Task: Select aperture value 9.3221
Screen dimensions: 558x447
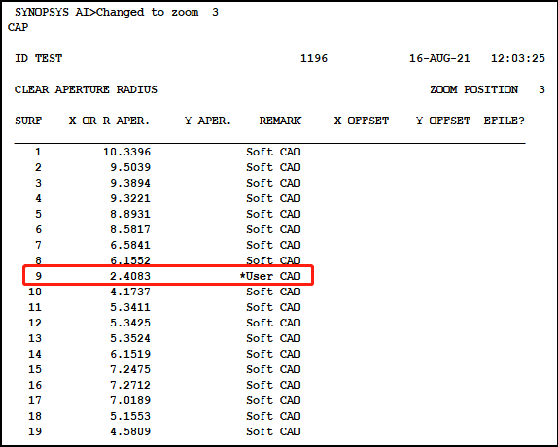Action: click(x=130, y=198)
